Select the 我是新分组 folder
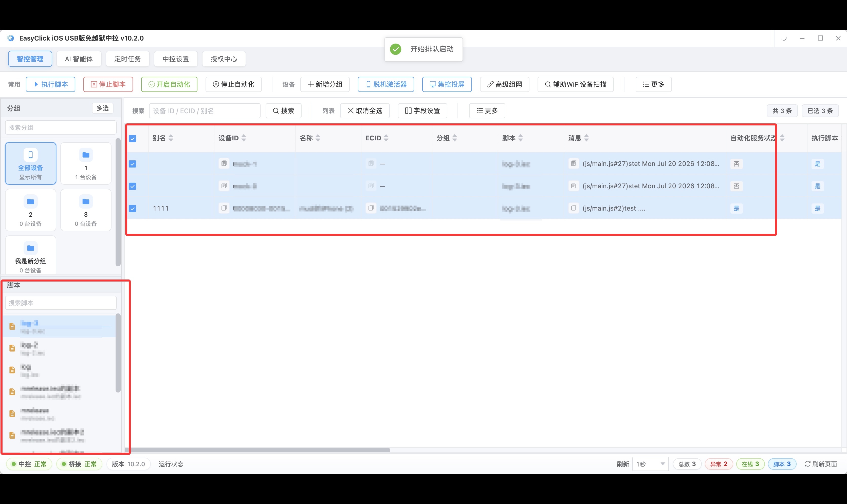 pyautogui.click(x=31, y=255)
